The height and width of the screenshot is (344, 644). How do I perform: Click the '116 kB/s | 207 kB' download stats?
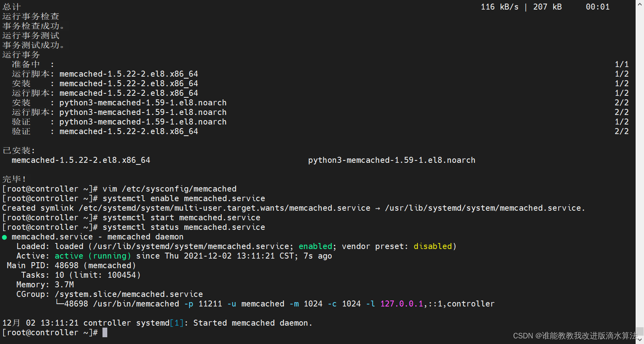point(521,7)
